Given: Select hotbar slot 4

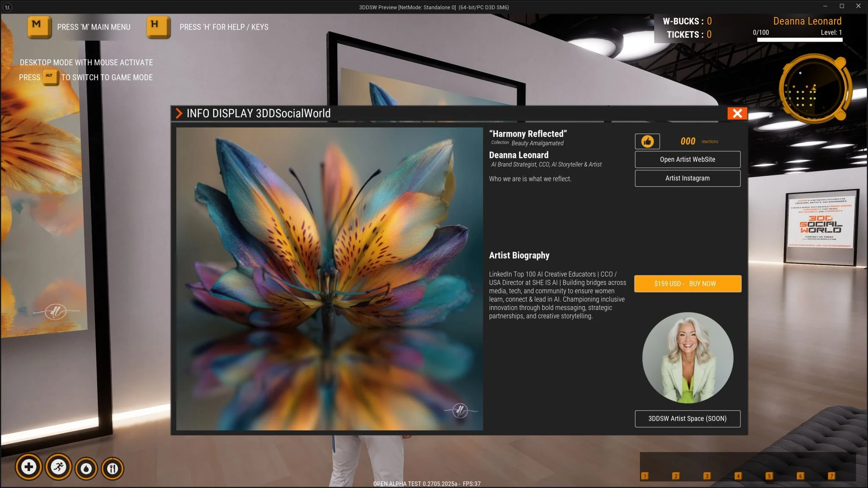Looking at the screenshot, I should [x=738, y=476].
